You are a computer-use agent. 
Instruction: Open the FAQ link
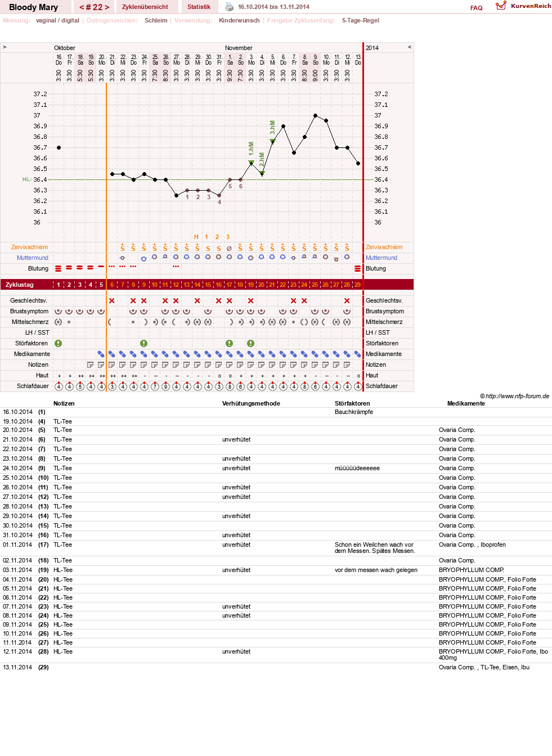tap(477, 8)
